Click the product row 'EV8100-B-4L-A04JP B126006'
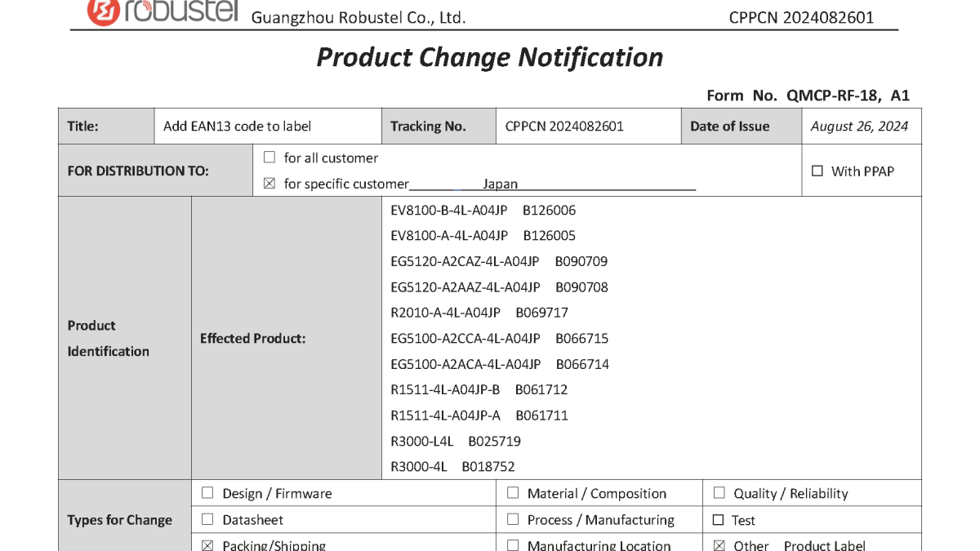This screenshot has width=980, height=551. click(x=483, y=210)
